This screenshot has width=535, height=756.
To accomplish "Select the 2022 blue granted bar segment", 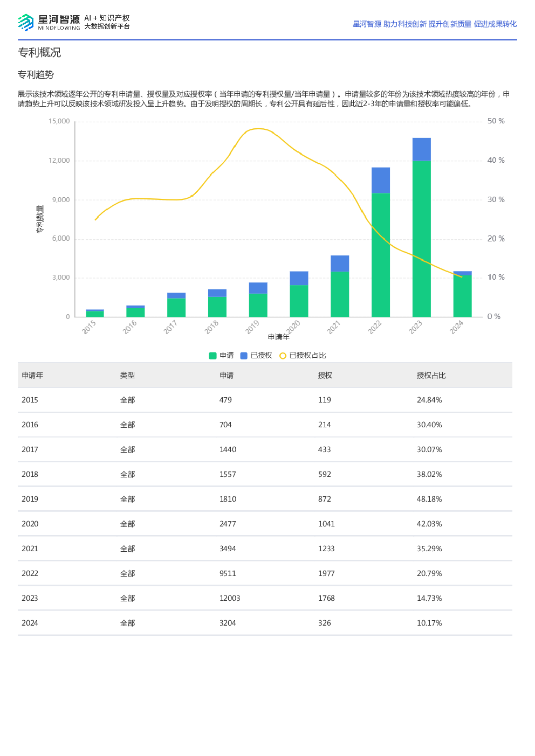I will 381,180.
